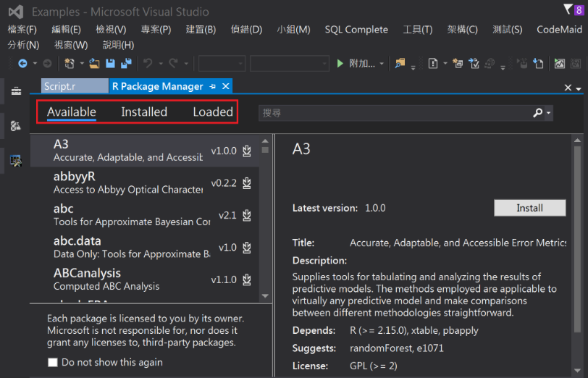Screen dimensions: 588x378
Task: Switch to the Loaded packages tab
Action: (213, 112)
